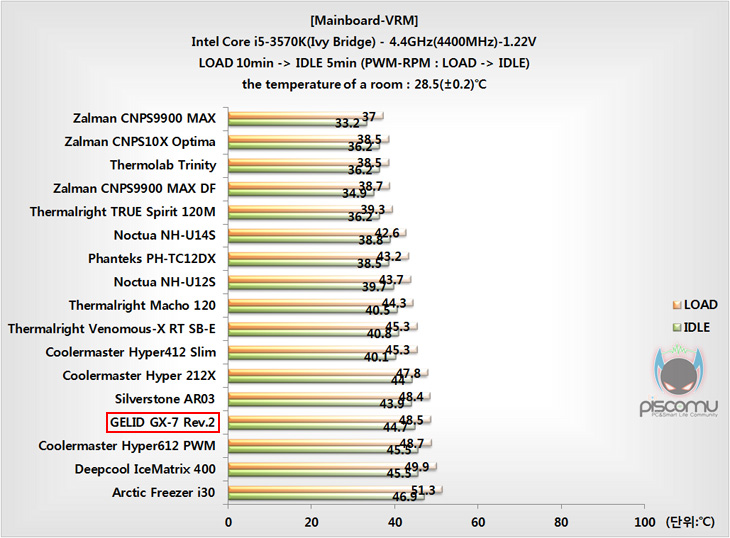
Task: Click the 38.7 value for CNPS9900 MAX DF
Action: [371, 187]
